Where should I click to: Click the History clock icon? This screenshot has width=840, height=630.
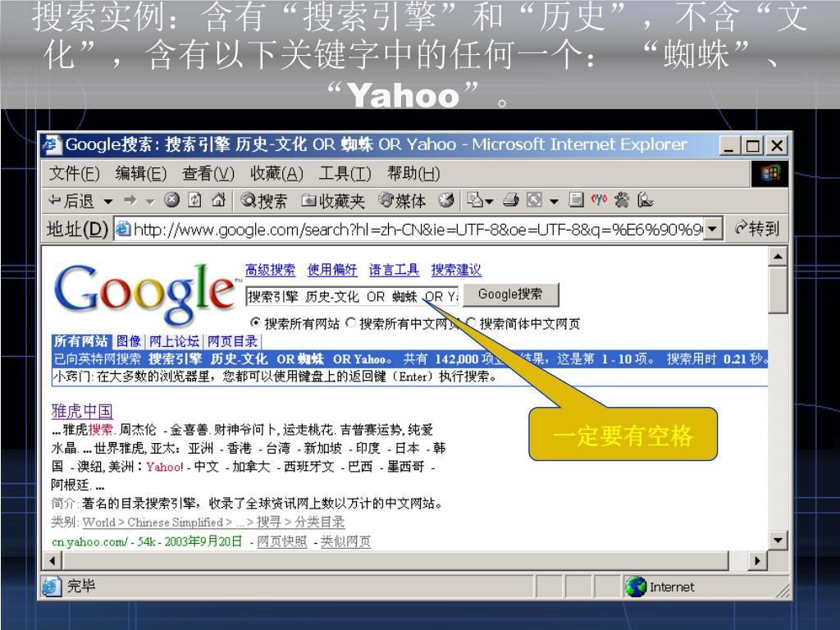[445, 200]
